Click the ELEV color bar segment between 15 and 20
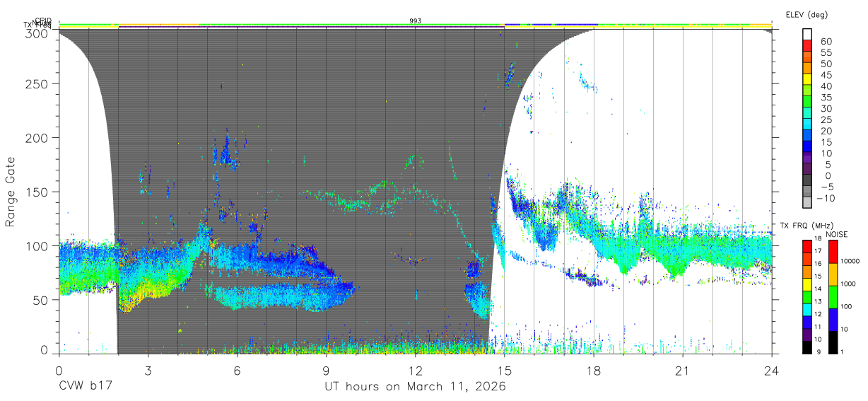 (x=807, y=135)
